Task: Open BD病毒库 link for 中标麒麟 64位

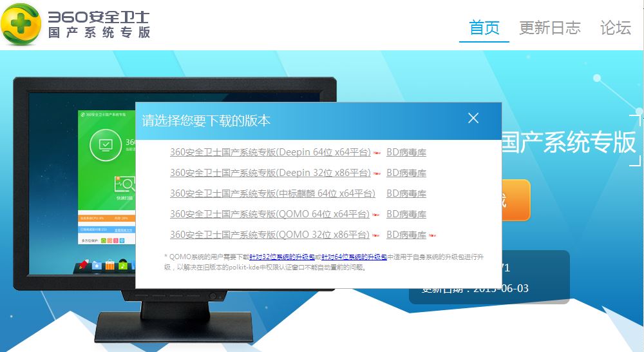Action: click(406, 194)
